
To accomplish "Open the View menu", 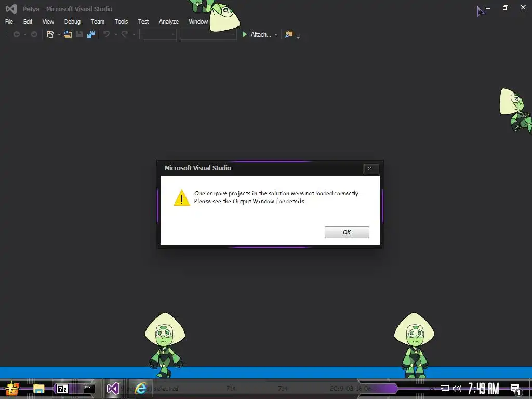I will point(48,22).
